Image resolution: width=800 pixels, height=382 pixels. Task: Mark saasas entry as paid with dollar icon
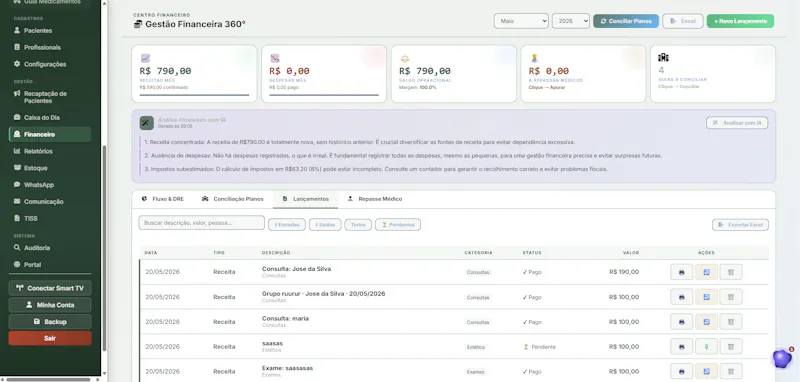click(x=706, y=347)
